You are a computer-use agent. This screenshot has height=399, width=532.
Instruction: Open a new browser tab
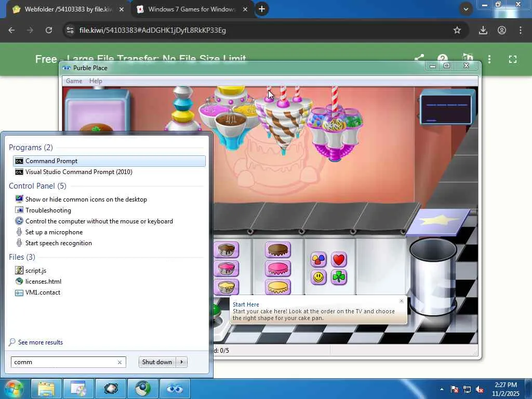pos(262,9)
